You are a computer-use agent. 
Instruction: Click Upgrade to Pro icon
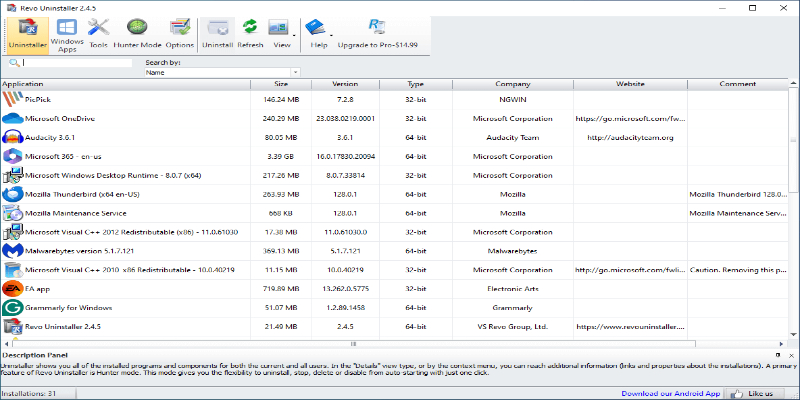click(x=378, y=35)
